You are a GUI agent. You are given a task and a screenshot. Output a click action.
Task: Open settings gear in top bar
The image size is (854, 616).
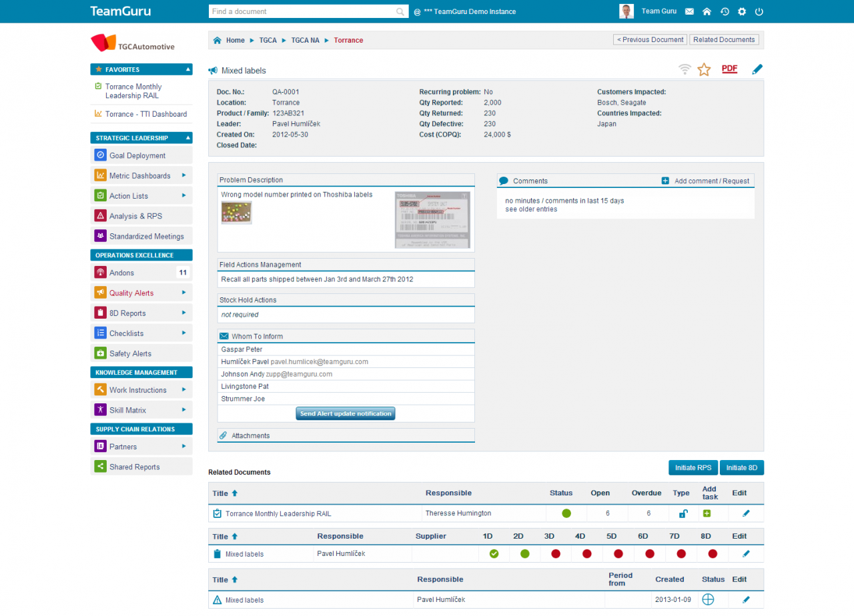[742, 11]
